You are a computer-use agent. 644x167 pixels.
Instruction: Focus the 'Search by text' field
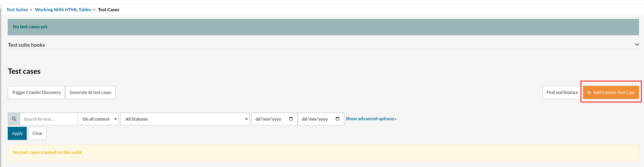[x=48, y=119]
